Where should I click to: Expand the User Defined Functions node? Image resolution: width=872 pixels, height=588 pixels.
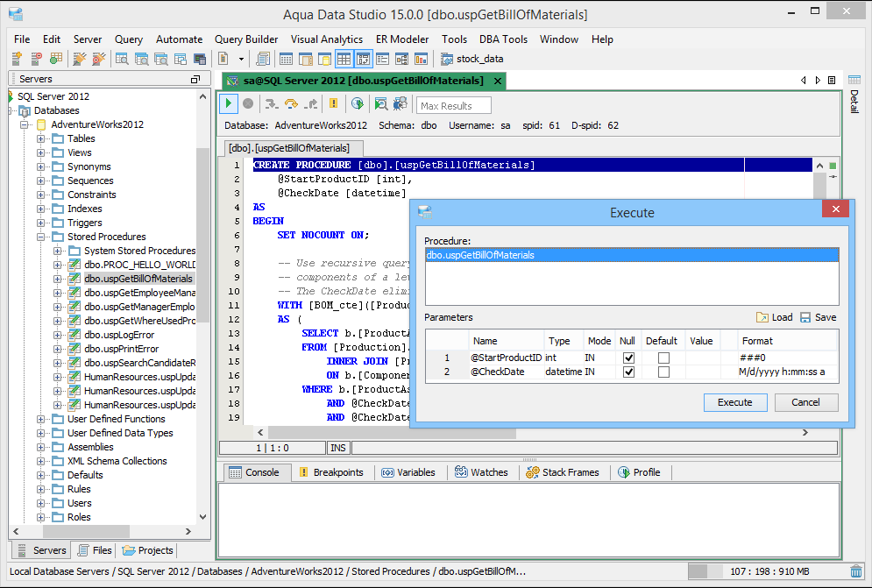tap(41, 419)
